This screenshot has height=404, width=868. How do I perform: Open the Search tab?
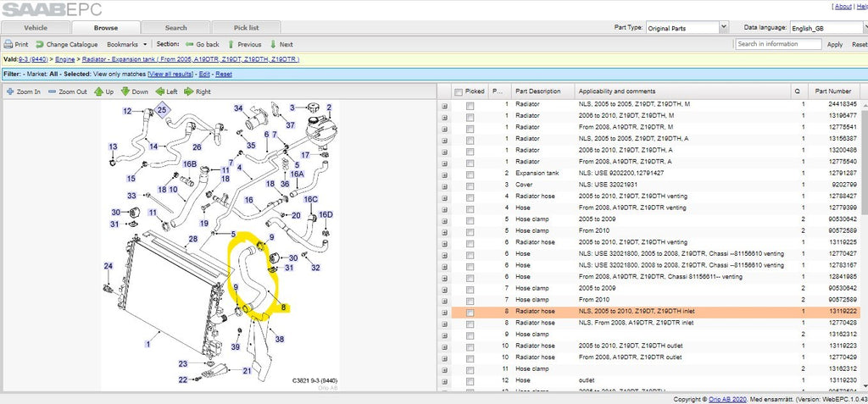click(x=176, y=28)
